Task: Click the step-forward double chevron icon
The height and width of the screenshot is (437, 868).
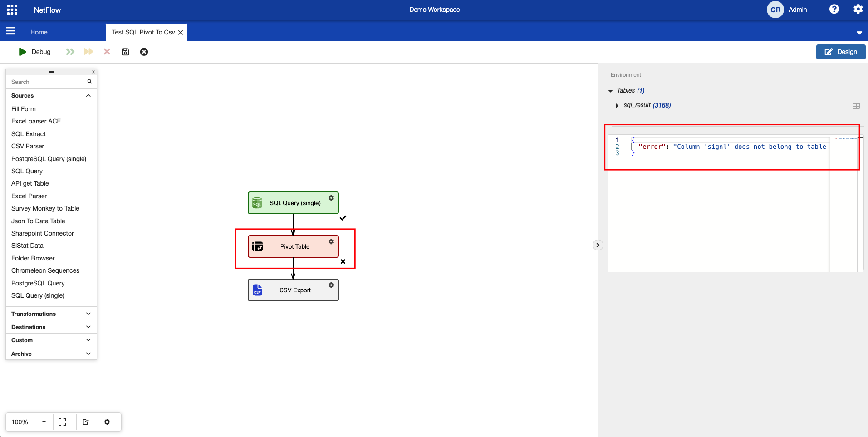Action: [x=70, y=52]
